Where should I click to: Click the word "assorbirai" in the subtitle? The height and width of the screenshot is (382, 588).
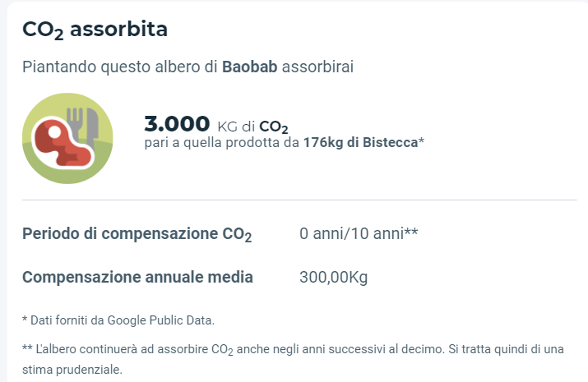pos(317,67)
